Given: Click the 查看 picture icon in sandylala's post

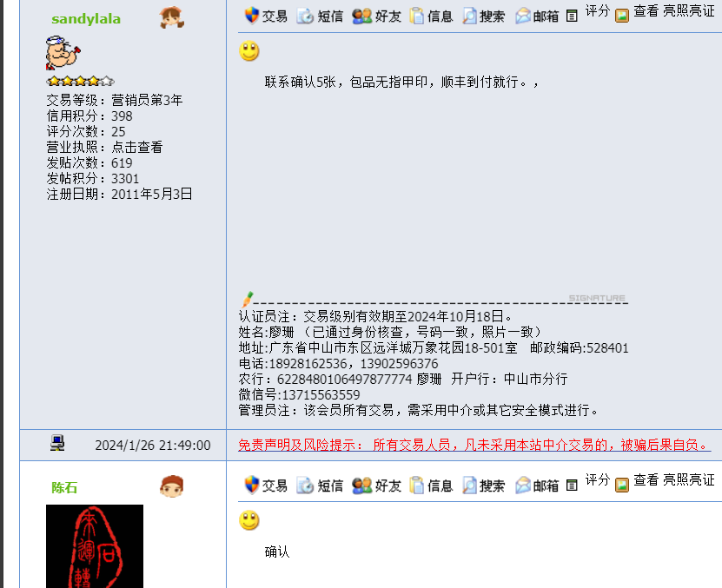Looking at the screenshot, I should 621,17.
